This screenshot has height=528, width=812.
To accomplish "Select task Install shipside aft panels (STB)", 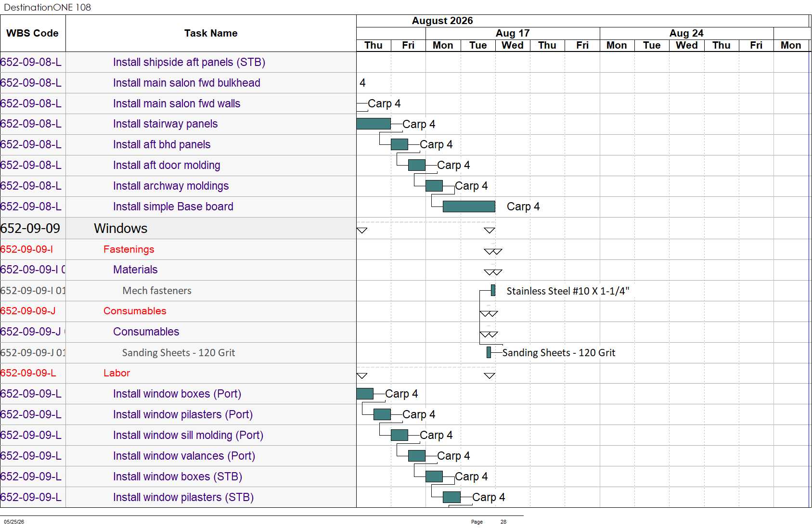I will click(x=189, y=62).
